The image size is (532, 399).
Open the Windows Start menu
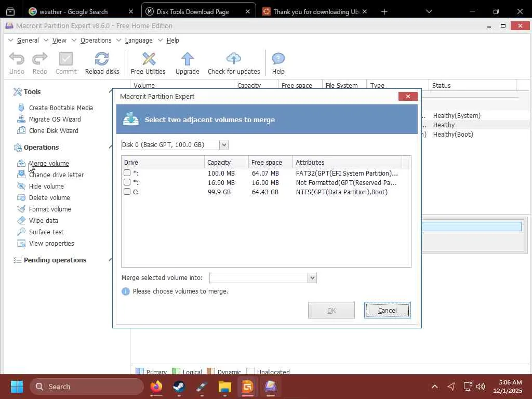17,387
